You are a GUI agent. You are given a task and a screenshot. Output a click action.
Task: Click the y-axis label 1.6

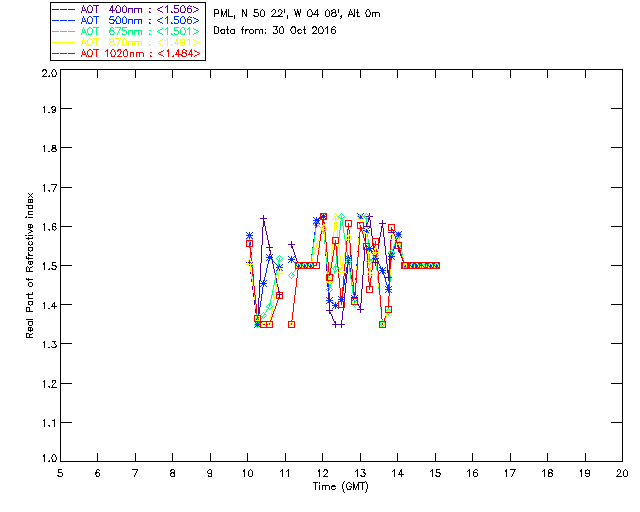pyautogui.click(x=49, y=227)
